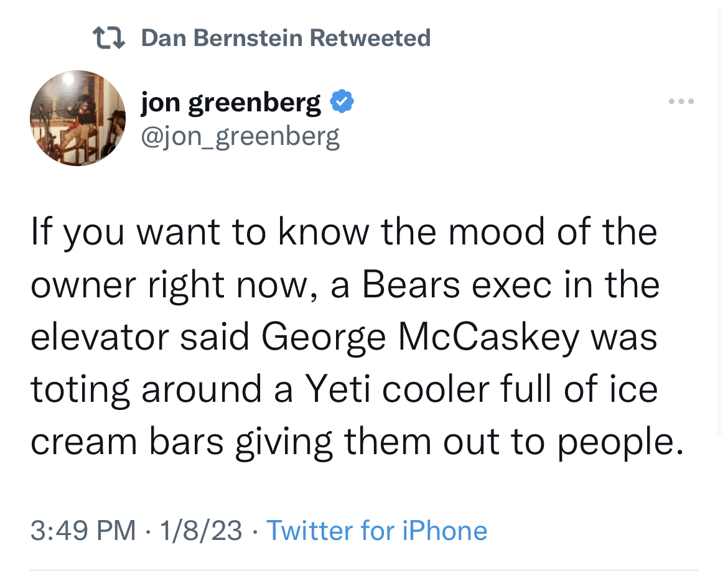Image resolution: width=728 pixels, height=586 pixels.
Task: Open jon greenberg's profile picture
Action: pyautogui.click(x=78, y=118)
